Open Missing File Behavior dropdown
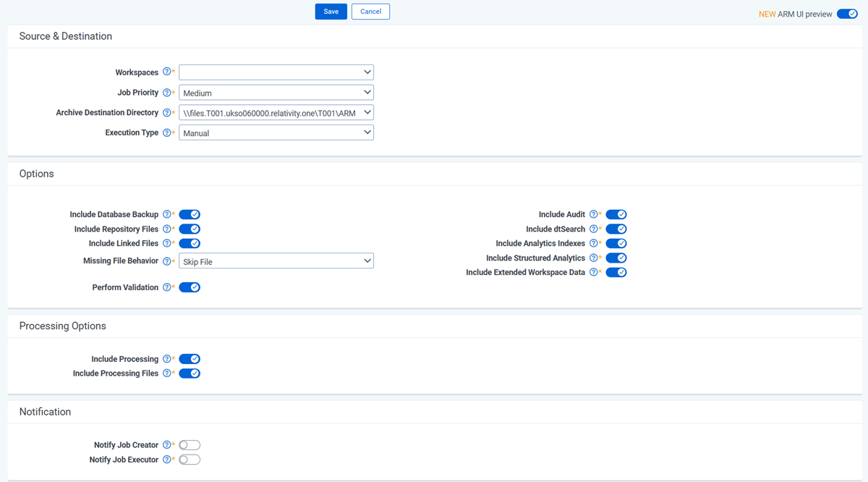The width and height of the screenshot is (868, 482). (276, 261)
